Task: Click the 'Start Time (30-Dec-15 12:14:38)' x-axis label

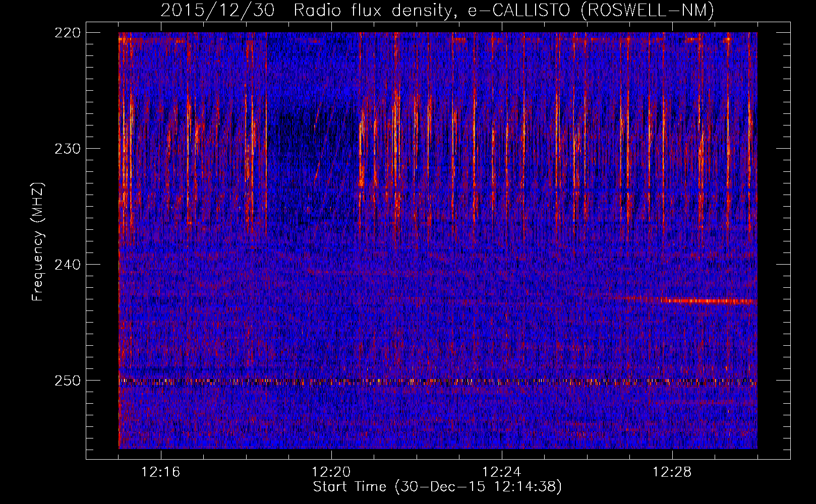Action: coord(437,487)
